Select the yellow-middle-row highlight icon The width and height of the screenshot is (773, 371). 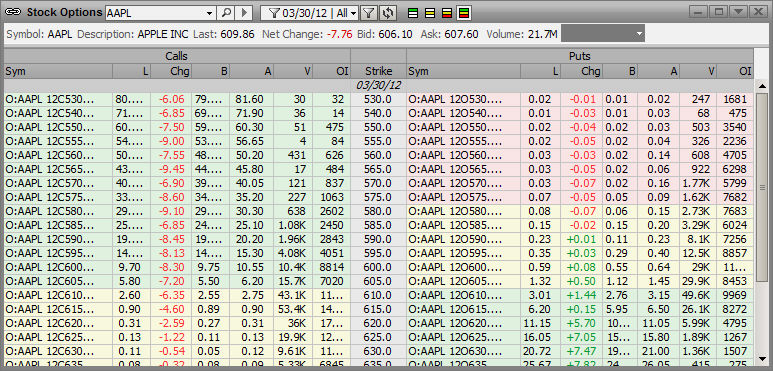[x=430, y=13]
